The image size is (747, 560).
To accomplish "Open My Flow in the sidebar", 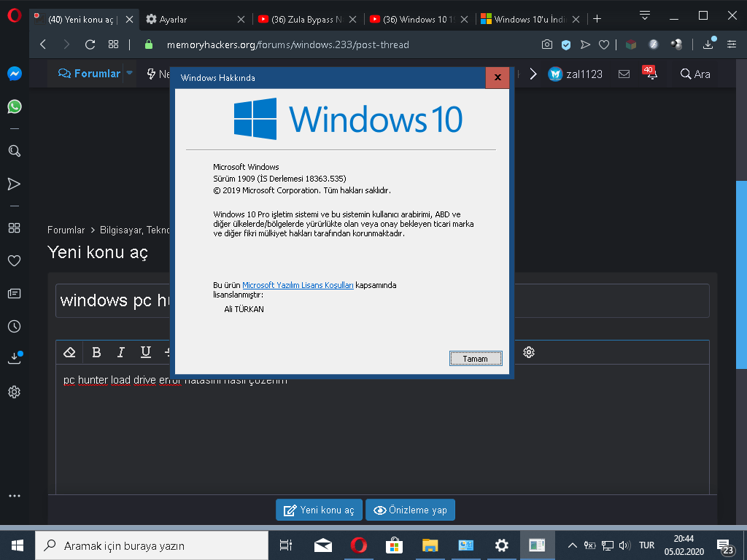I will coord(15,184).
